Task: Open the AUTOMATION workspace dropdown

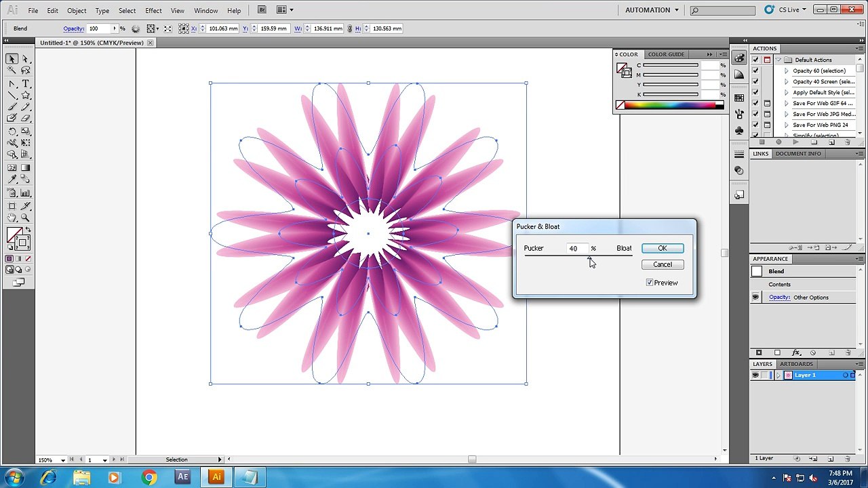Action: (x=652, y=10)
